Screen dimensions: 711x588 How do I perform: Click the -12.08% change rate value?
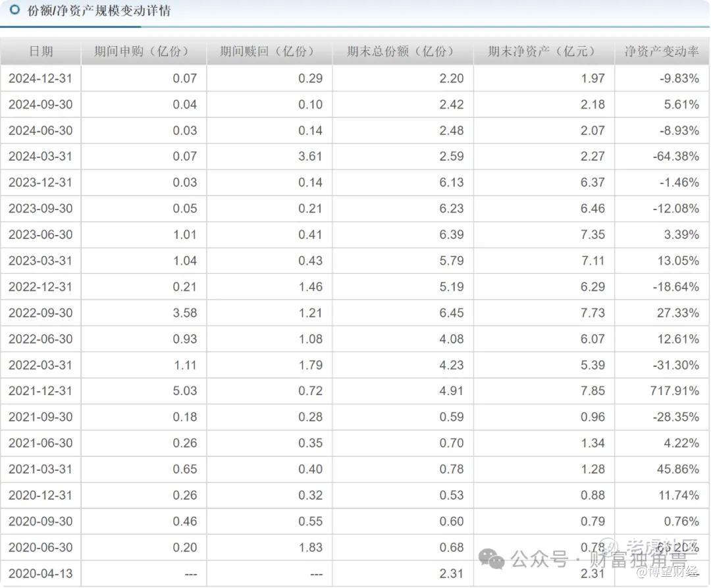(676, 209)
